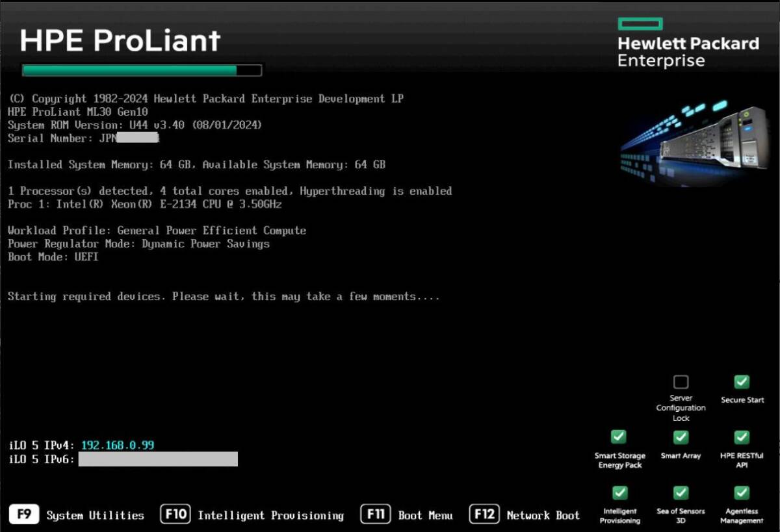780x532 pixels.
Task: Click the copyright 1982-2024 line
Action: pos(205,99)
